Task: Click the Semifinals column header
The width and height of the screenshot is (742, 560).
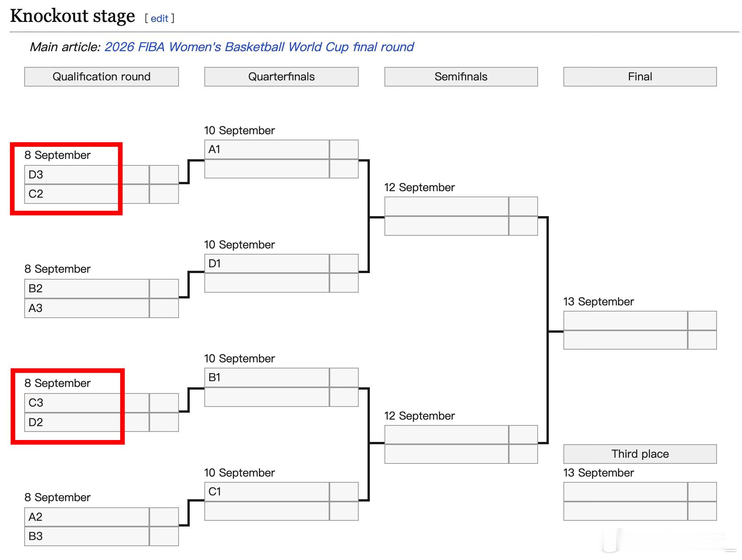Action: pyautogui.click(x=461, y=77)
